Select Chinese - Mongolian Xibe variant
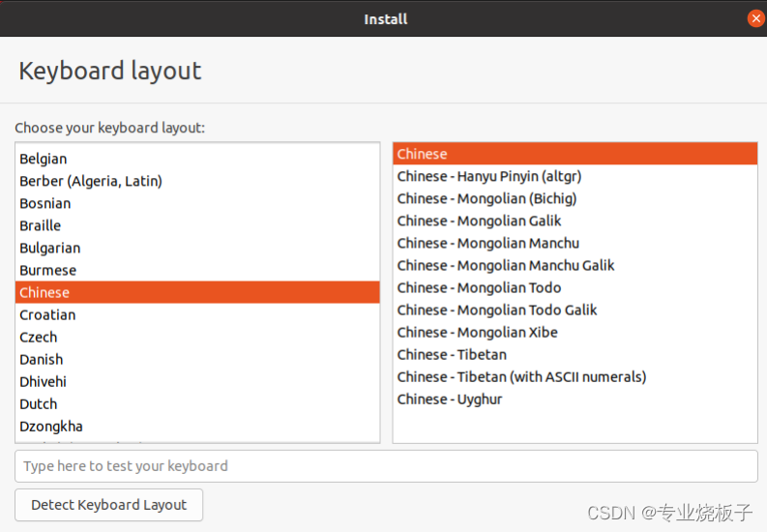The image size is (767, 532). click(575, 333)
